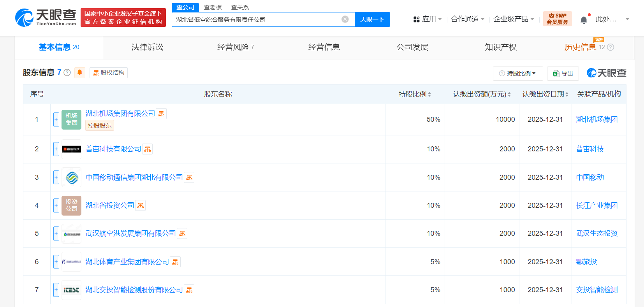This screenshot has width=644, height=307.
Task: Sort by 持股比例 column header
Action: [415, 94]
